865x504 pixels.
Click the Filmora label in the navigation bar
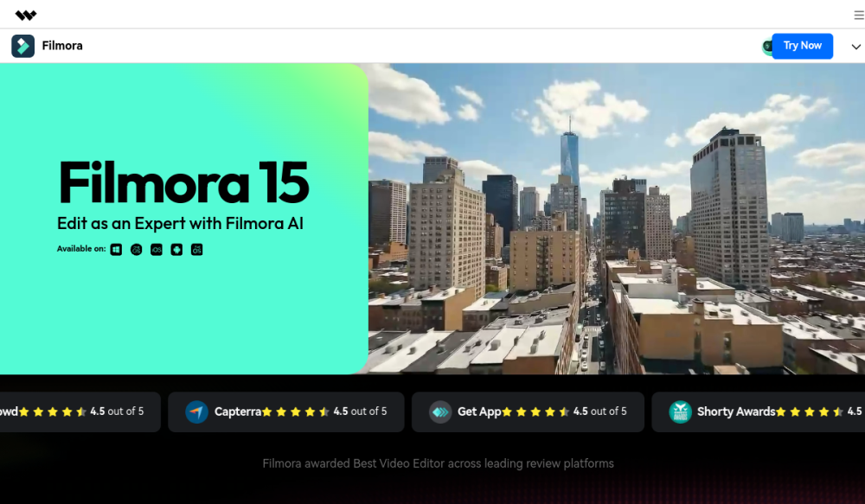coord(61,45)
